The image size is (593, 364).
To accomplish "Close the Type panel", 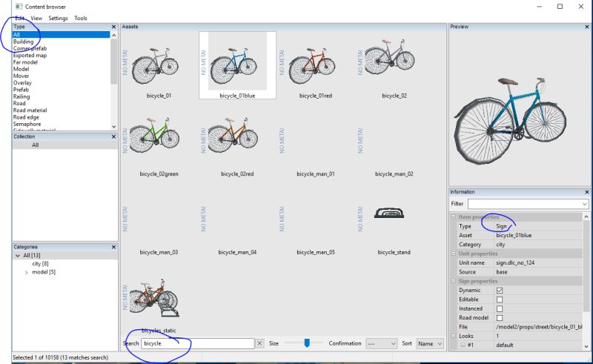I will (113, 27).
